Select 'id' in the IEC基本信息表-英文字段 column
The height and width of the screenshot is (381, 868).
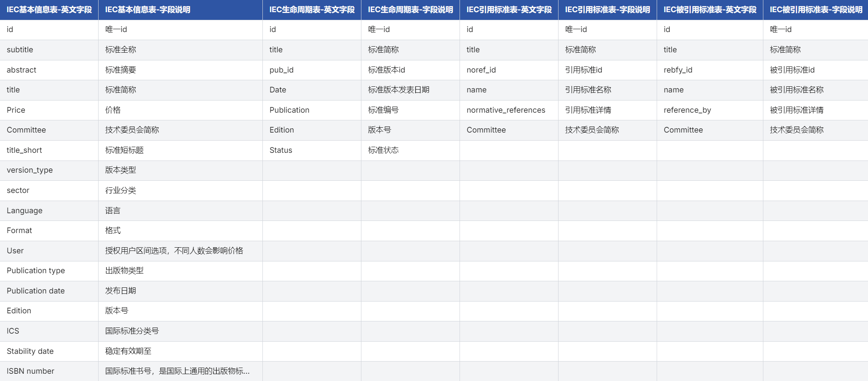click(x=49, y=30)
